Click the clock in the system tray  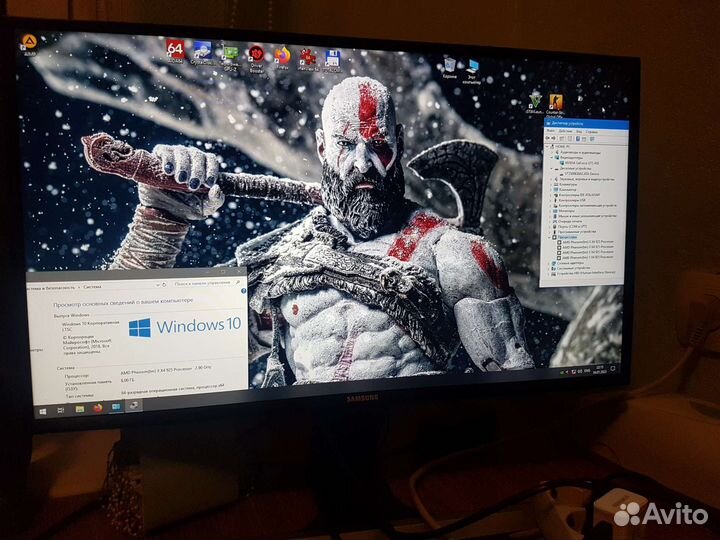(600, 370)
